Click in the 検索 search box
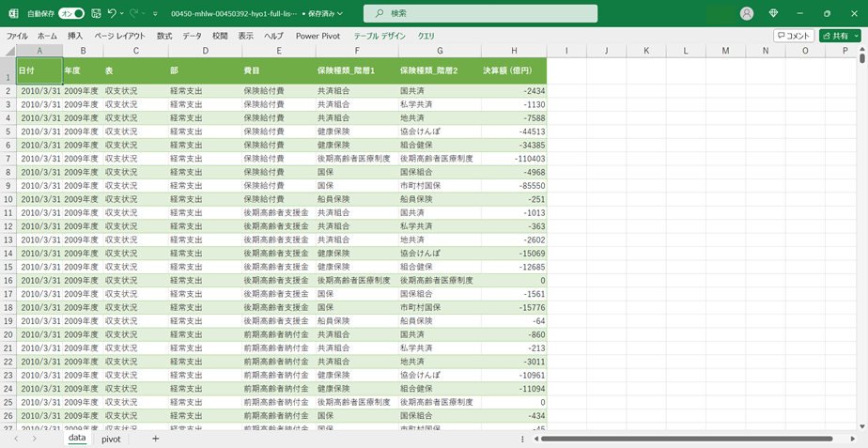Viewport: 868px width, 448px height. coord(480,13)
